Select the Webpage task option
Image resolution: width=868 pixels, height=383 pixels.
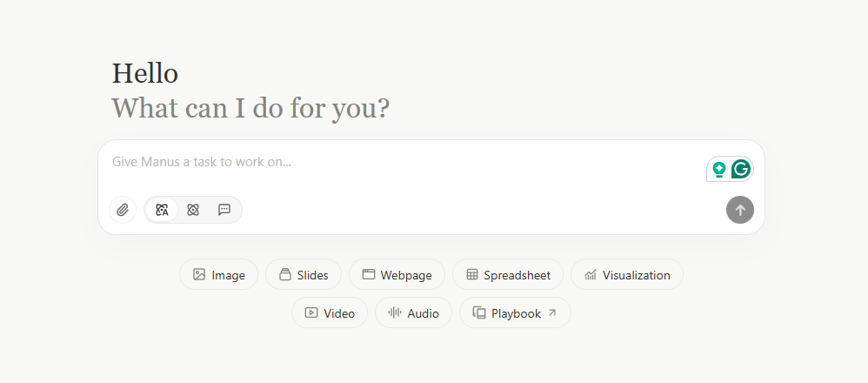[x=397, y=275]
